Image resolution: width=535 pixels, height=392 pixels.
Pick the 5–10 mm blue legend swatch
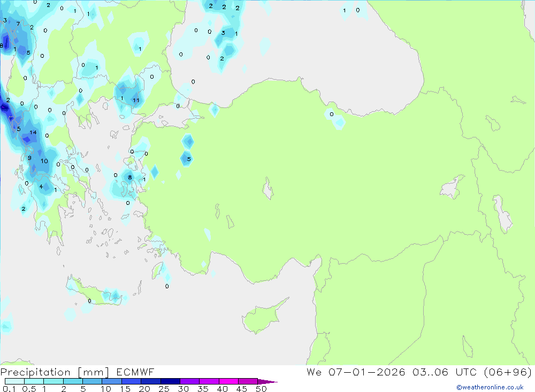point(93,381)
